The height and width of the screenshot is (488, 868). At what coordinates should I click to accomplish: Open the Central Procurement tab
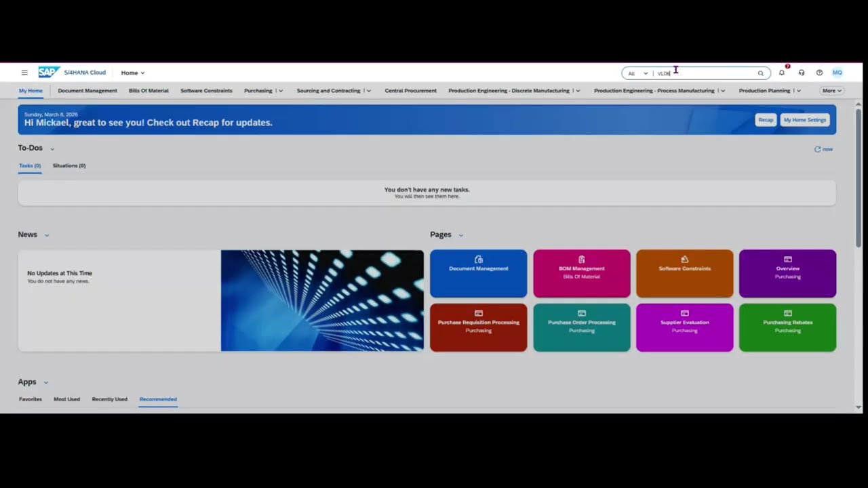411,91
